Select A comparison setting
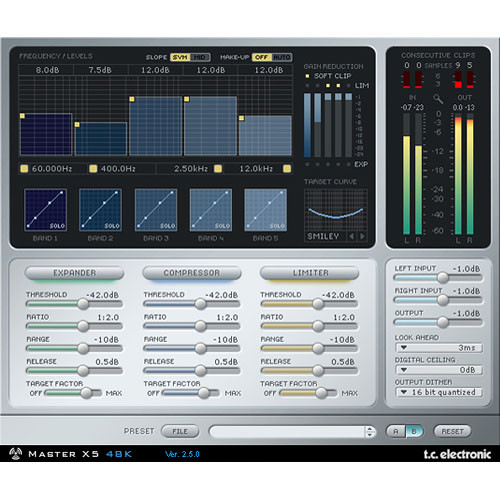This screenshot has width=500, height=500. [x=396, y=431]
